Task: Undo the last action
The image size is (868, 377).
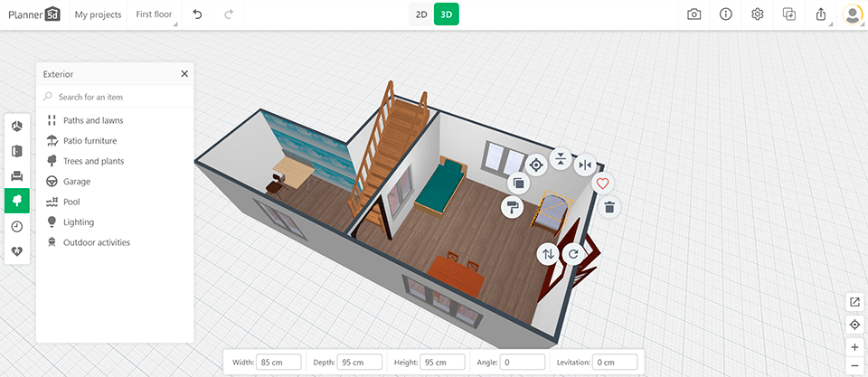Action: click(197, 15)
